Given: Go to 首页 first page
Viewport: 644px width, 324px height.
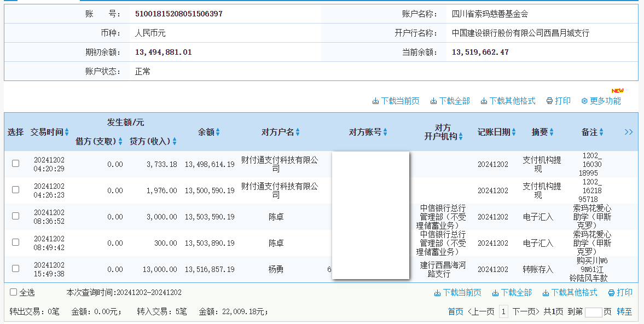Looking at the screenshot, I should (455, 311).
